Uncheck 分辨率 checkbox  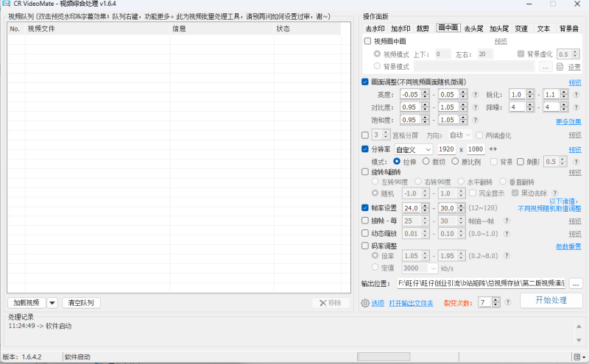click(x=364, y=149)
